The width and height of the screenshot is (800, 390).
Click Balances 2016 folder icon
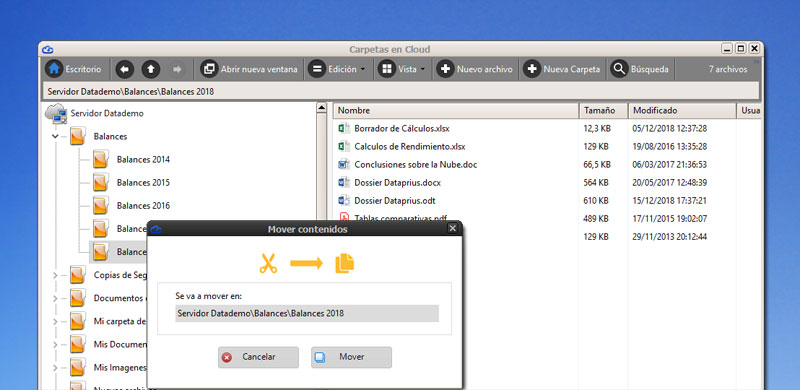[101, 206]
